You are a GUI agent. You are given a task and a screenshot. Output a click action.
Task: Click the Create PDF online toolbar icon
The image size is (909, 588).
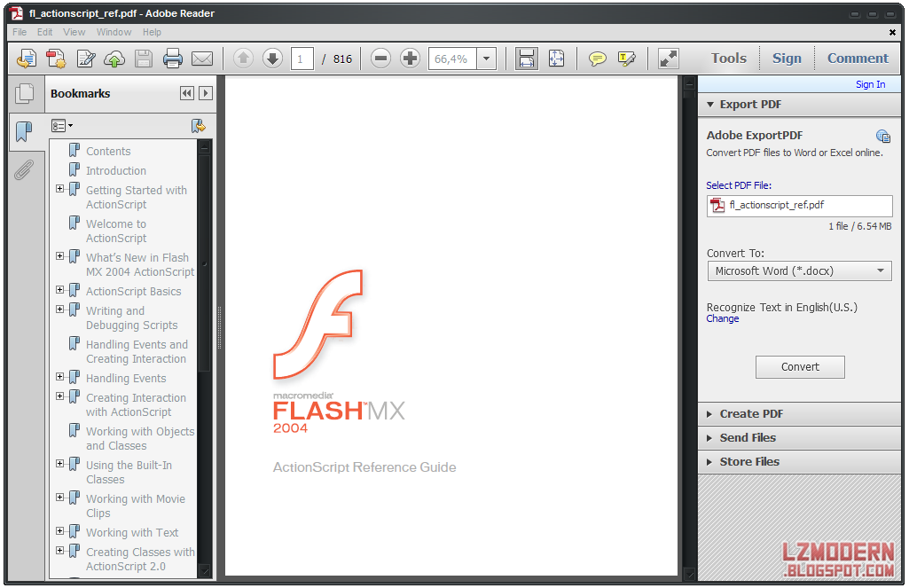click(27, 59)
